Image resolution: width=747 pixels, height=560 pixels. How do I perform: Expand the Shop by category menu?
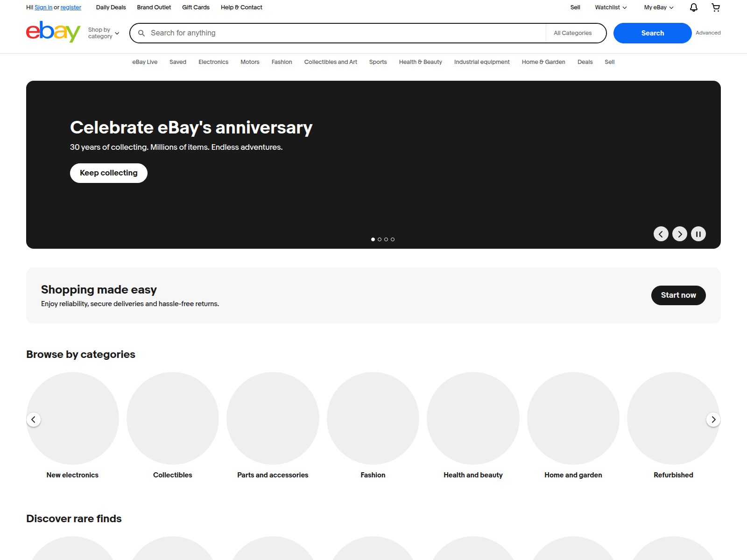(103, 33)
